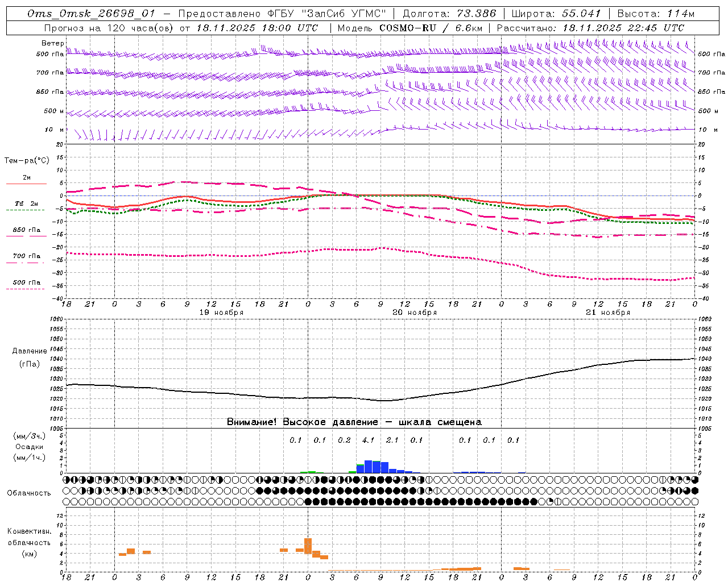728x582 pixels.
Task: Click the 10 м wind level label on the left
Action: pos(55,130)
